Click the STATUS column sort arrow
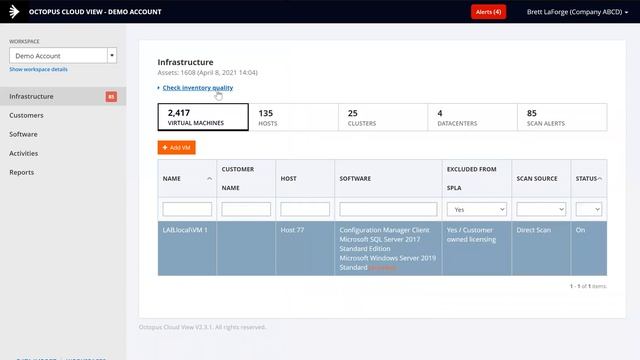 [x=600, y=179]
